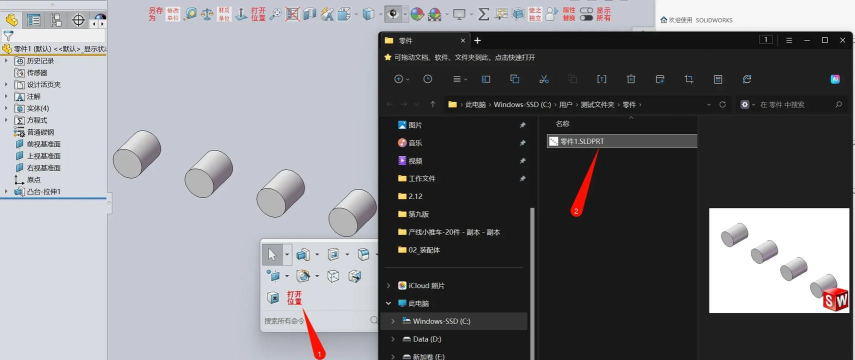Expand the 设计活页夹 tree node
Screen dimensions: 855x360
coord(6,85)
